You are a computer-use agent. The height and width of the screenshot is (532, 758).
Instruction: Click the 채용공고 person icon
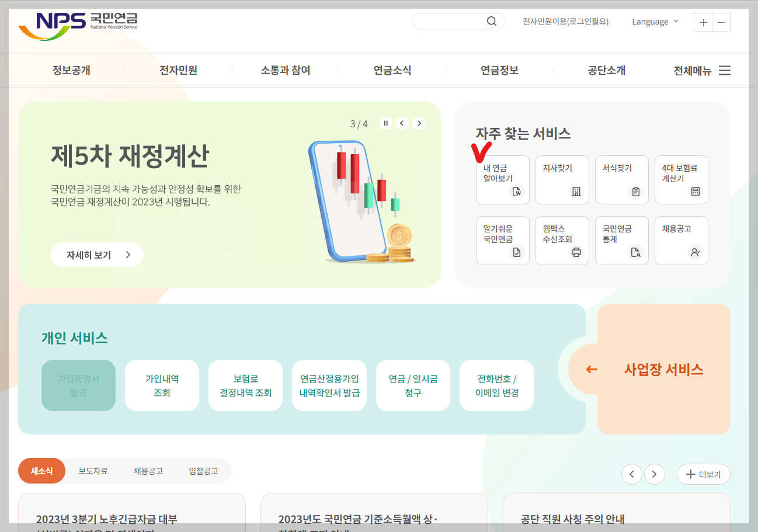(695, 252)
